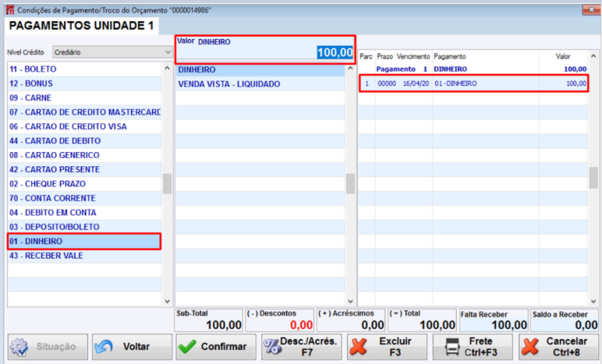Click the green checkmark icon on Confirmar
Viewport: 602px width, 364px height.
187,347
